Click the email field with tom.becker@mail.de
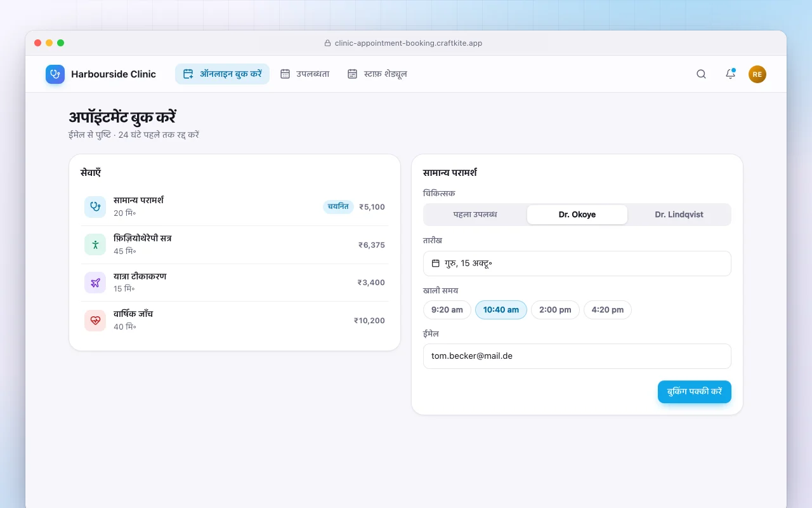 tap(577, 356)
